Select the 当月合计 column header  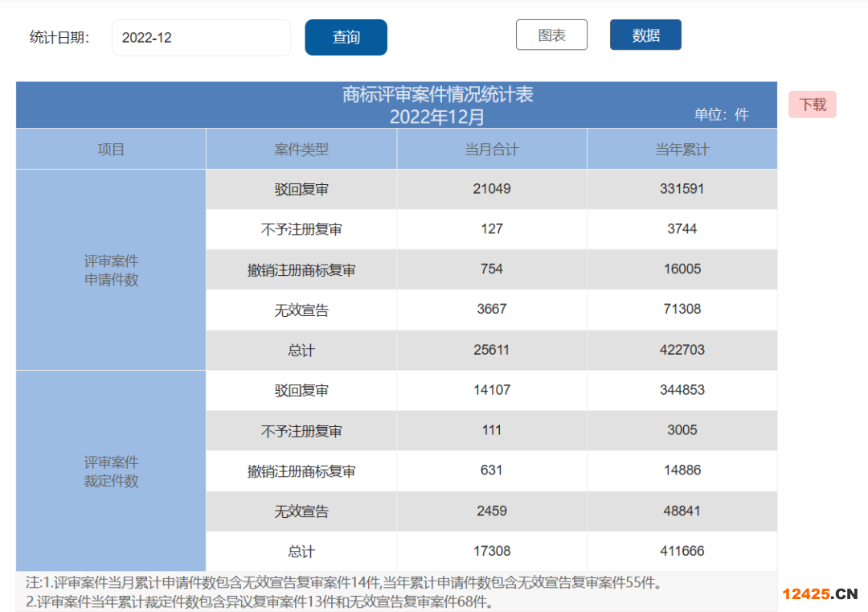(492, 149)
